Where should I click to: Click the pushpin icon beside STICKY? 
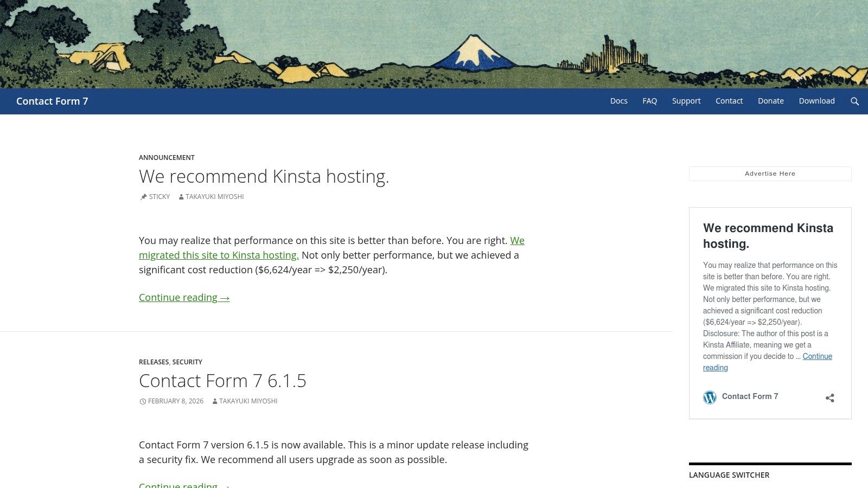[x=142, y=197]
